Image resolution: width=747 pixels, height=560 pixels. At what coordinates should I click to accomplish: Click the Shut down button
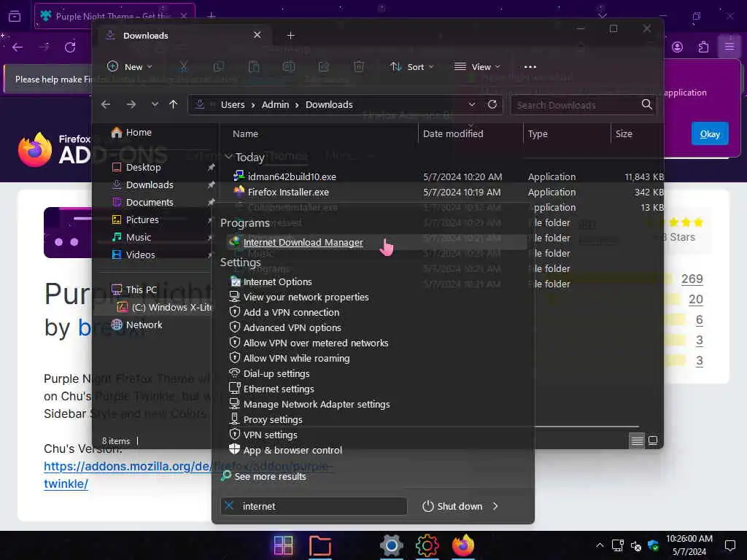pos(452,506)
